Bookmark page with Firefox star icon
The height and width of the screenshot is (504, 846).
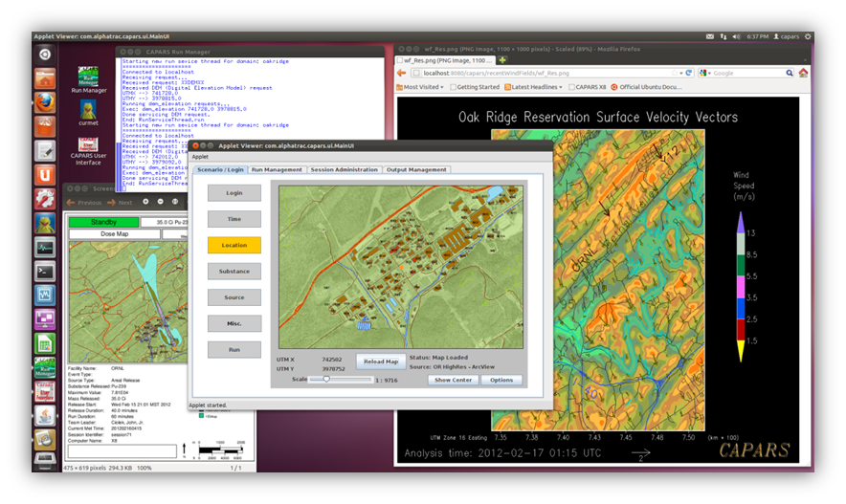[675, 73]
